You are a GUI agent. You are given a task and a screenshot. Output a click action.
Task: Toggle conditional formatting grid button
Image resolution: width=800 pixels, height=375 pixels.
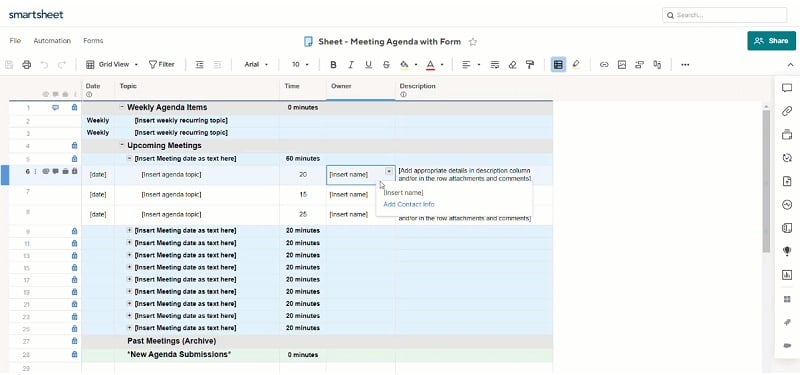558,65
